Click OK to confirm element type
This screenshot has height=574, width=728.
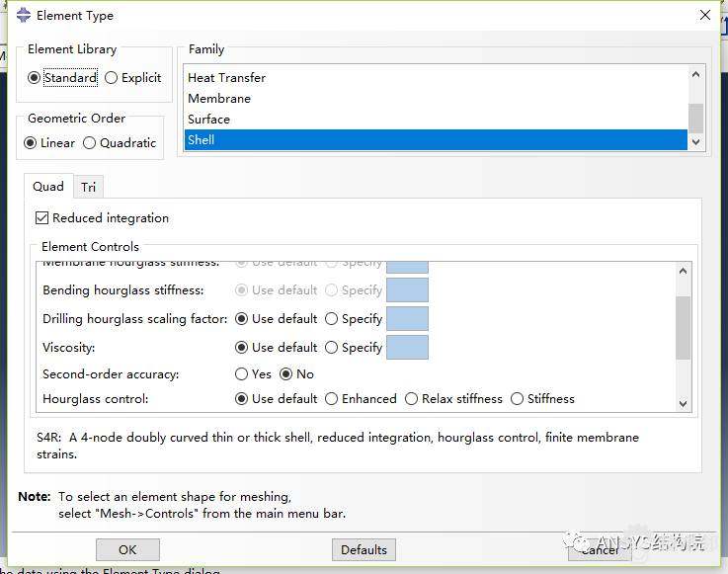click(x=127, y=550)
